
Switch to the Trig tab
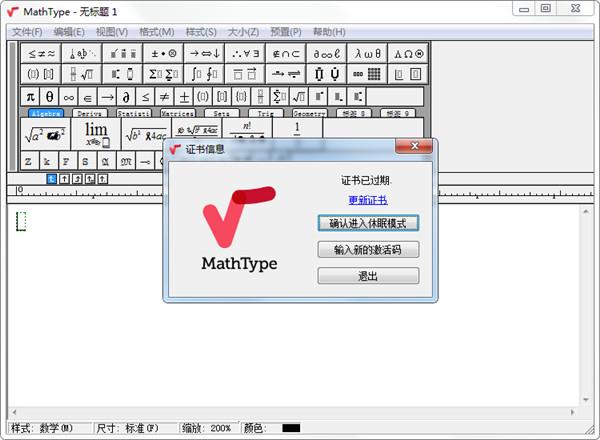[x=266, y=114]
